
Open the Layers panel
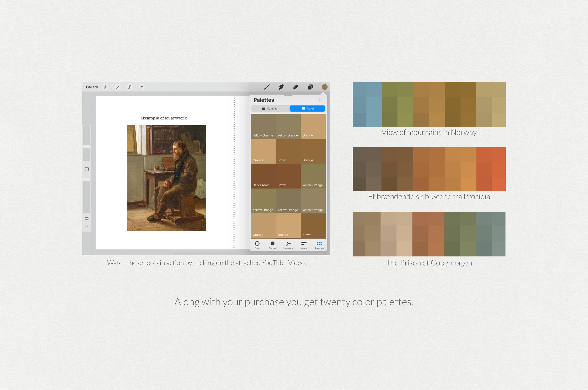(x=310, y=87)
